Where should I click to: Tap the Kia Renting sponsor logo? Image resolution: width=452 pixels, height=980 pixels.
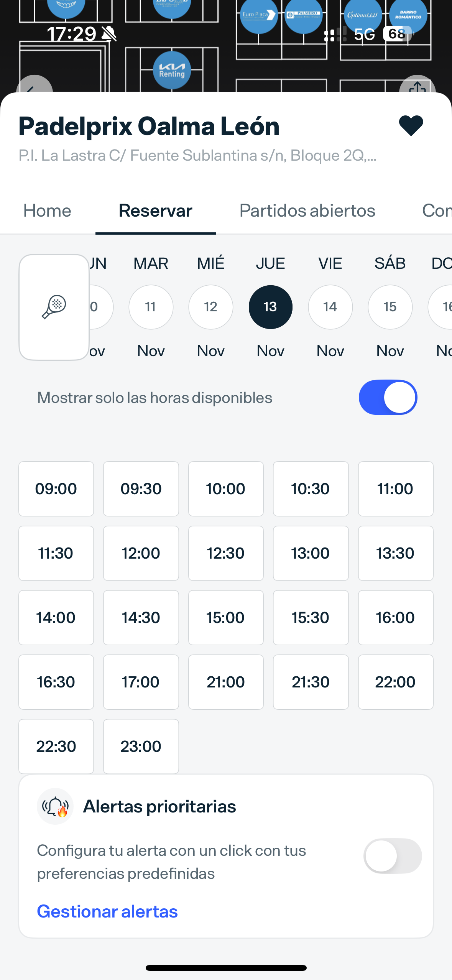tap(172, 70)
